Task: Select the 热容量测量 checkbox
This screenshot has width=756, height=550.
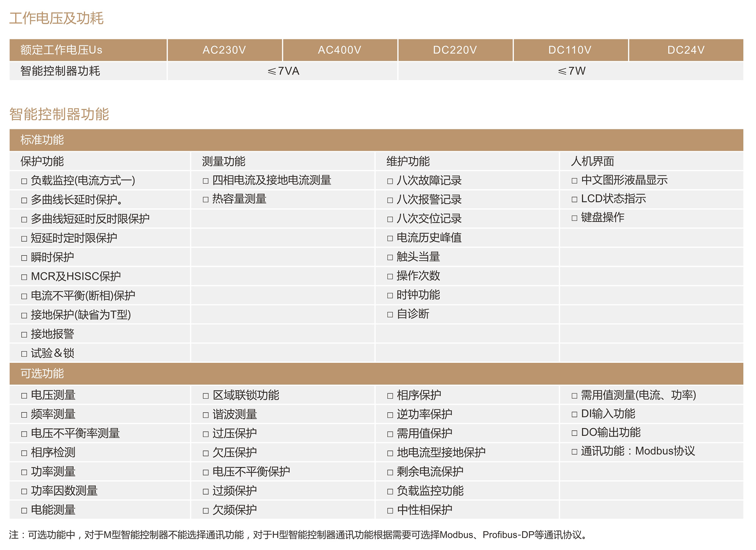Action: [x=206, y=199]
